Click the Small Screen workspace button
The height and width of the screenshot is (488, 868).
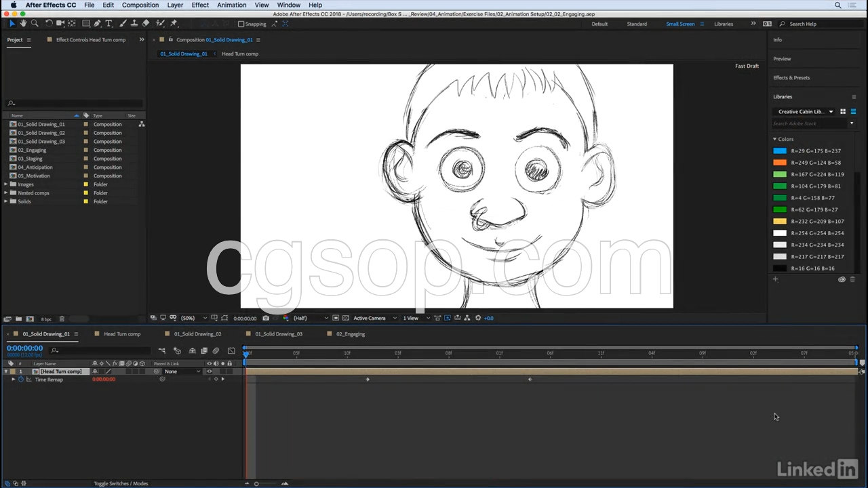tap(680, 24)
